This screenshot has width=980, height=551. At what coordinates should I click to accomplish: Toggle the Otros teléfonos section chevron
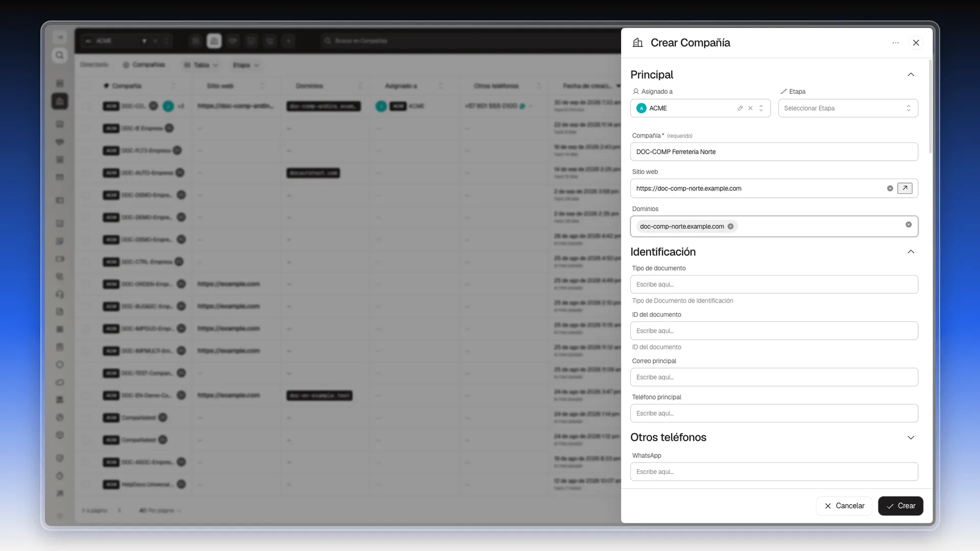pyautogui.click(x=911, y=437)
